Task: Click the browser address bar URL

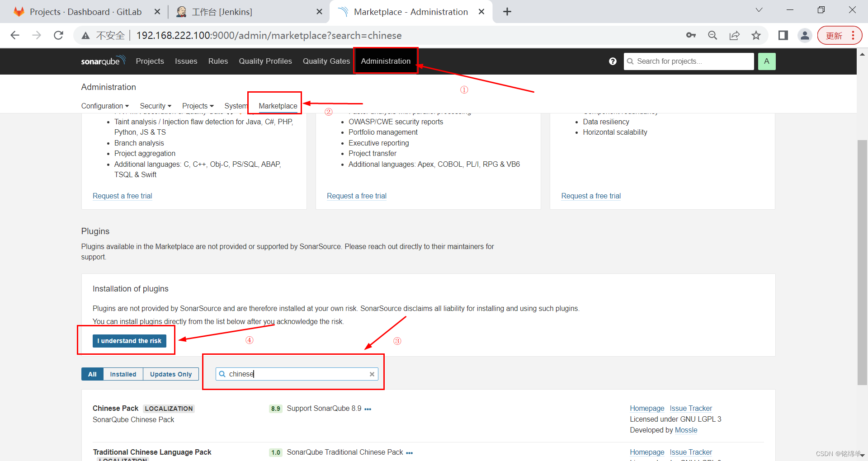Action: (269, 35)
